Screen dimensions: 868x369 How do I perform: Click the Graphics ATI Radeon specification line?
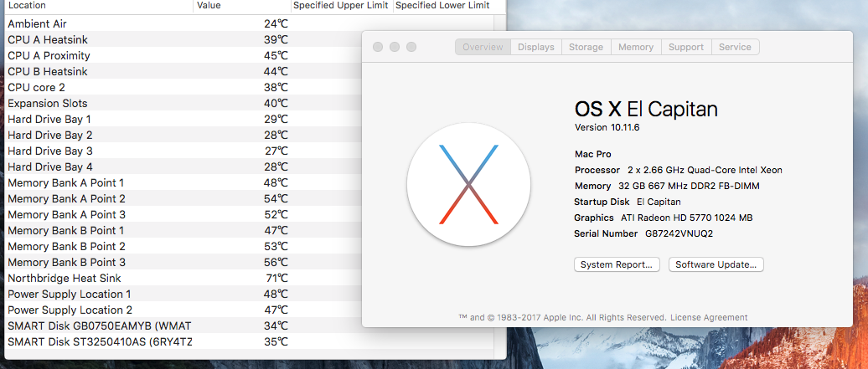664,218
